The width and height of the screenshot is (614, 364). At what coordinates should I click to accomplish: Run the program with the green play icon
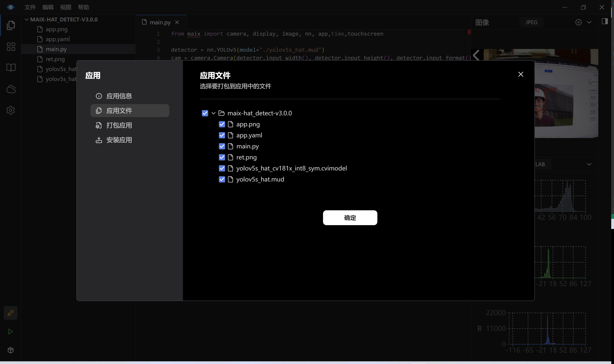click(x=10, y=332)
